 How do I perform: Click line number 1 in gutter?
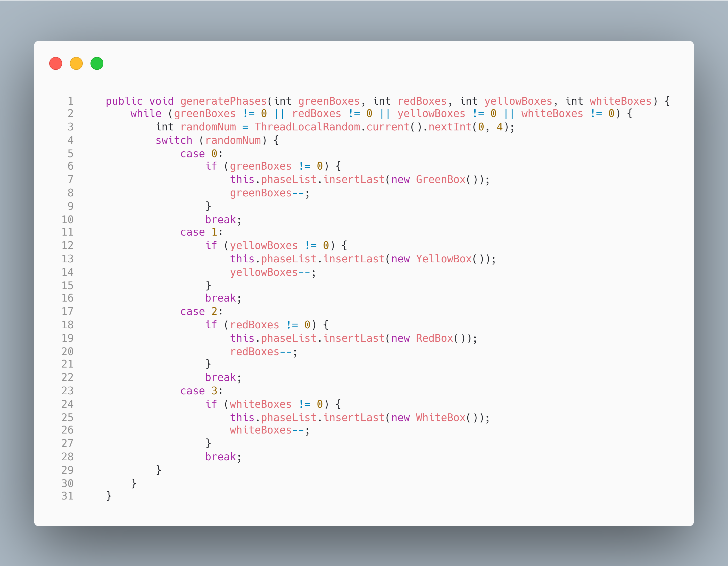[70, 101]
